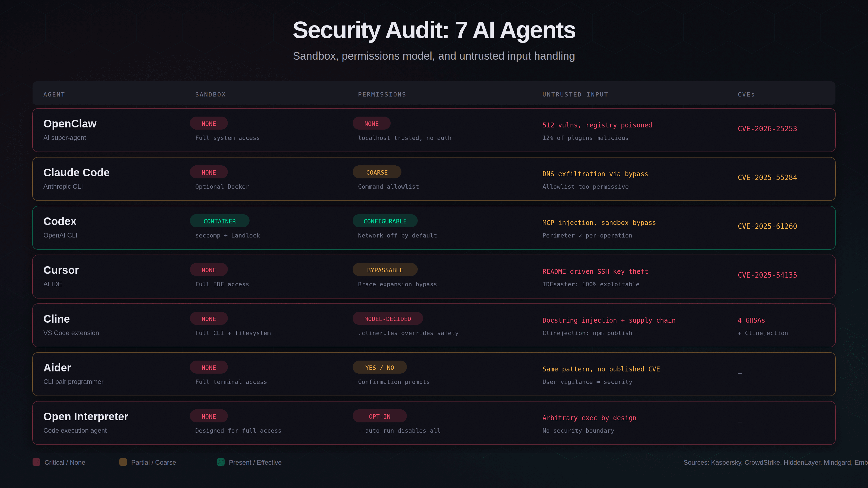Screen dimensions: 868x488
Task: Click the green Present / Effective legend swatch
Action: click(x=221, y=462)
